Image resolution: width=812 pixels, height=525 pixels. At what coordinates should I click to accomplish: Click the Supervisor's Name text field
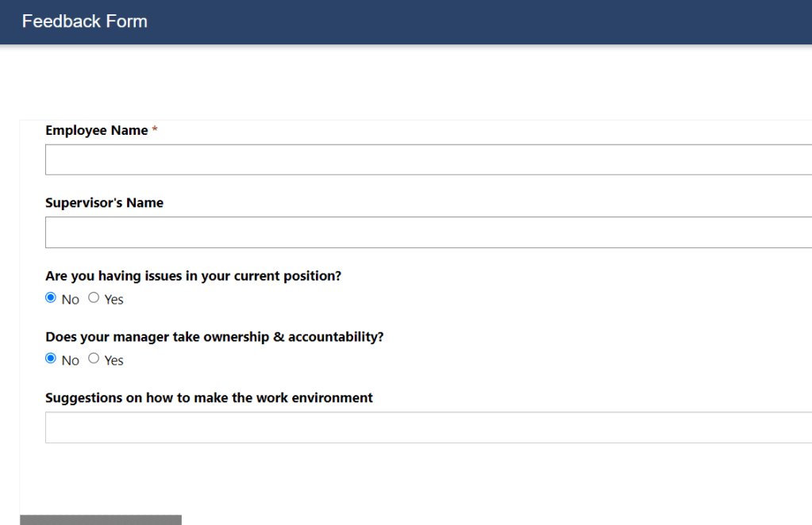point(429,232)
